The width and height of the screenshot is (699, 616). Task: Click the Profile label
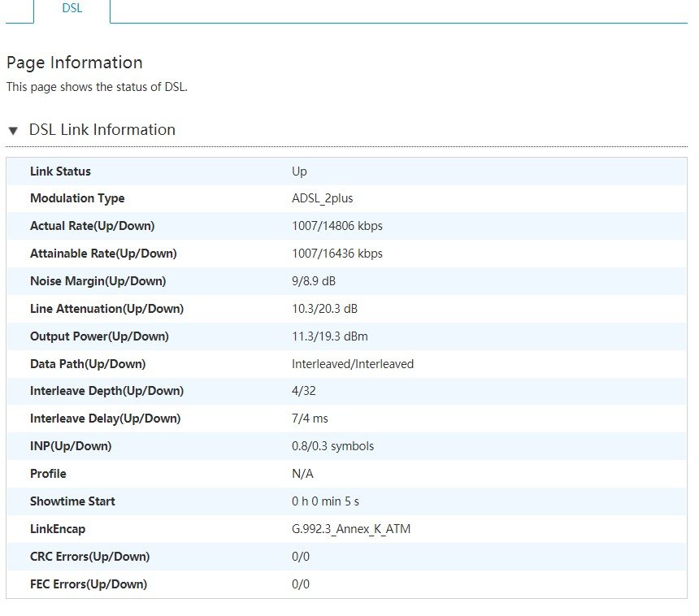(x=48, y=474)
